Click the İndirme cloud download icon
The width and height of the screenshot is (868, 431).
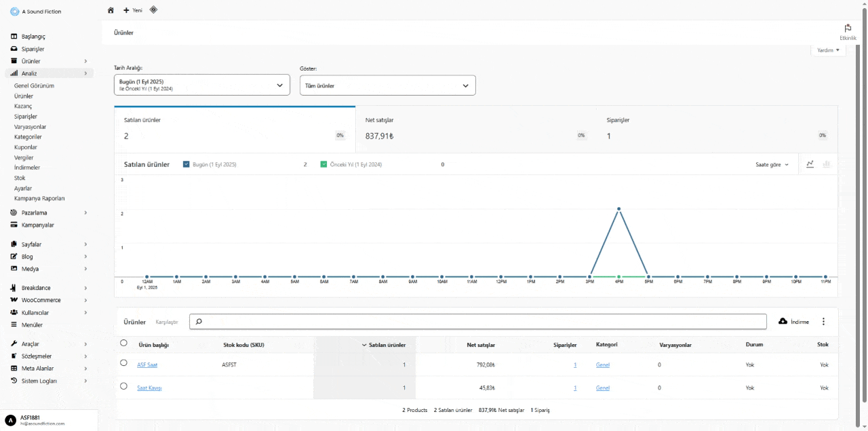[783, 321]
